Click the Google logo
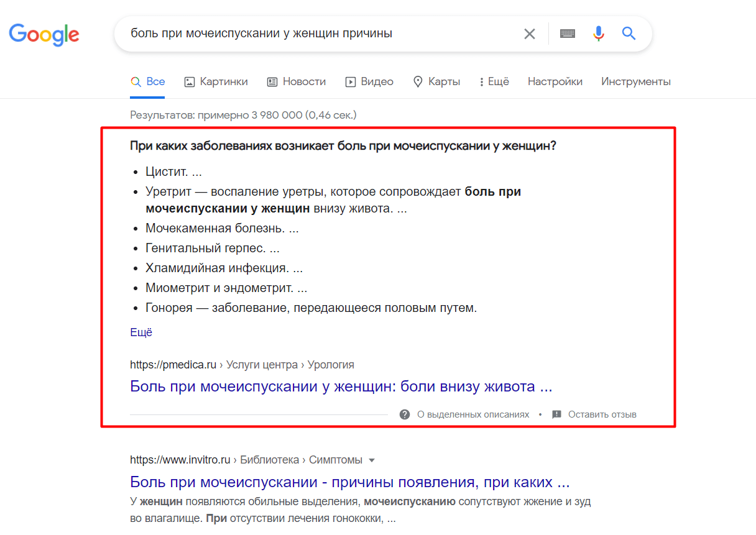756x535 pixels. point(44,34)
